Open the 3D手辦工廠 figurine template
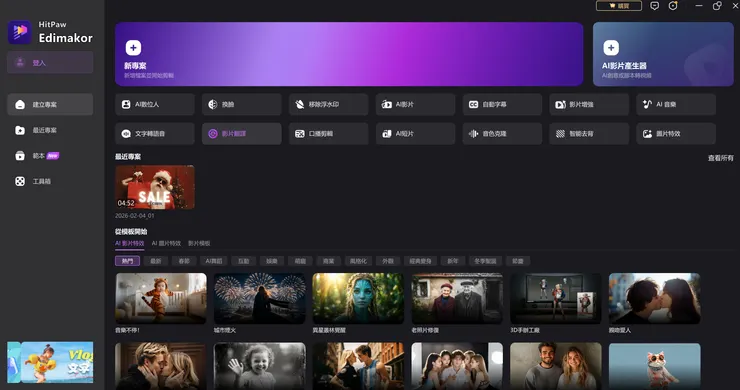Image resolution: width=740 pixels, height=390 pixels. 555,298
